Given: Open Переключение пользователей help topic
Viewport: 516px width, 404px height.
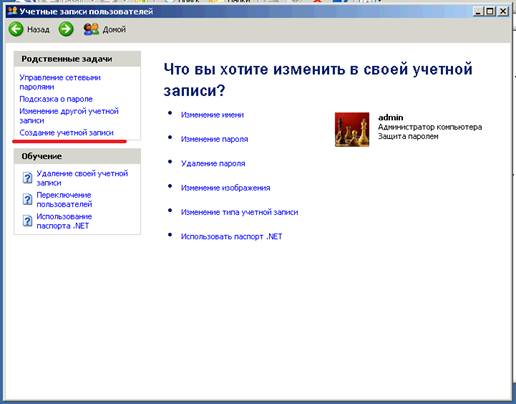Looking at the screenshot, I should 64,199.
